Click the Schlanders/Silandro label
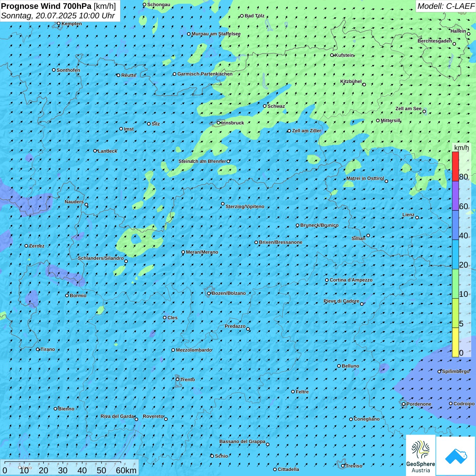476x476 pixels. pyautogui.click(x=101, y=258)
